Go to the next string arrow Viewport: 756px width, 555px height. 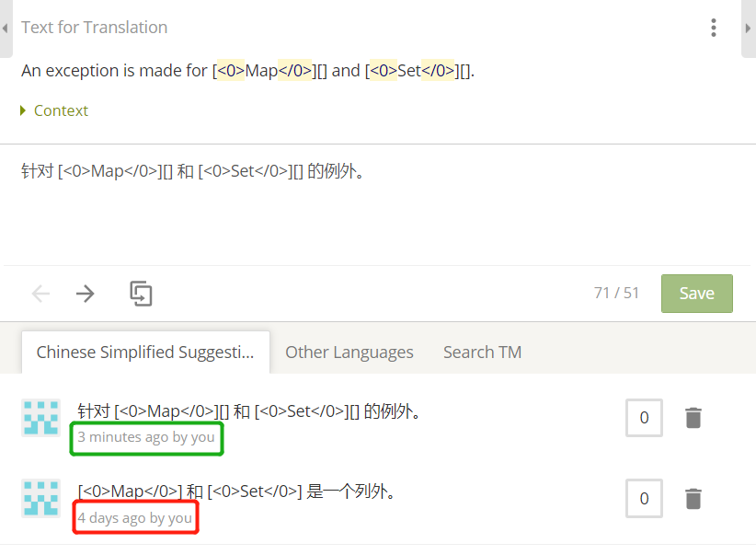click(x=86, y=294)
